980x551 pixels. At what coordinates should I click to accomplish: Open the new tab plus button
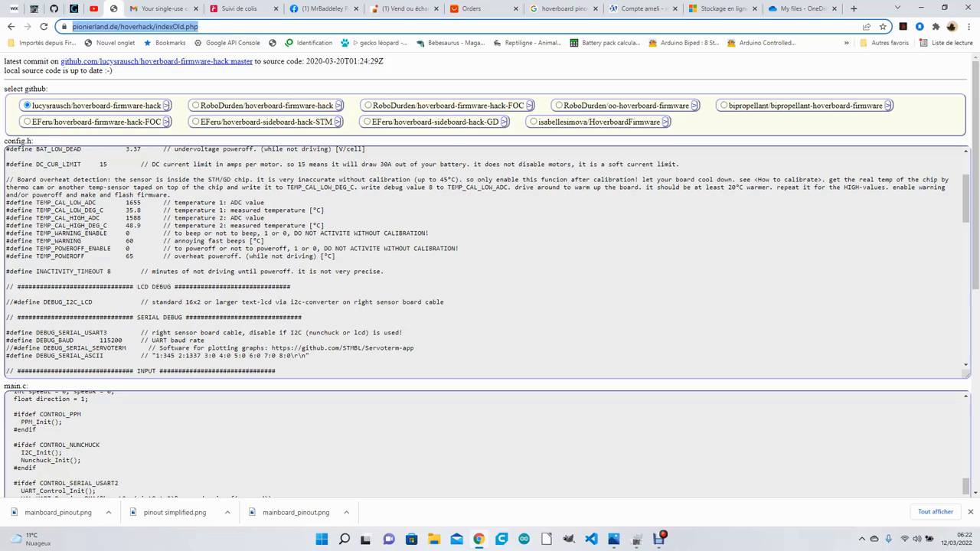[854, 8]
